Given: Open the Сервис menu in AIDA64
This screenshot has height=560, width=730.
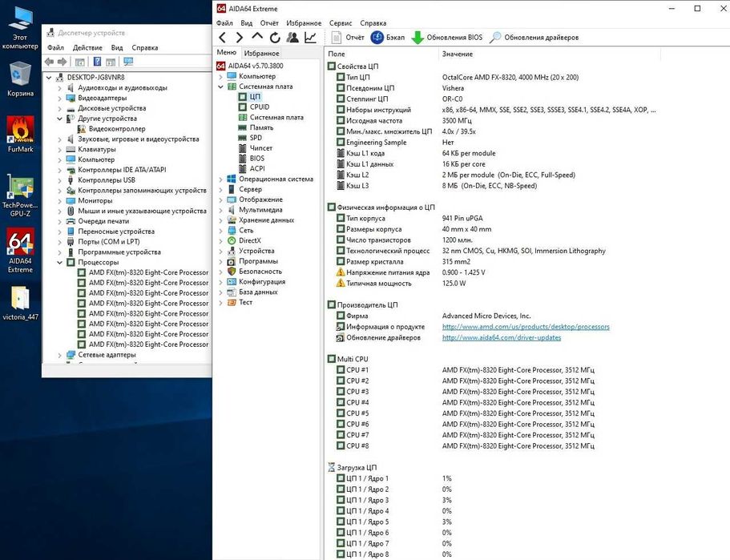Looking at the screenshot, I should pyautogui.click(x=340, y=23).
